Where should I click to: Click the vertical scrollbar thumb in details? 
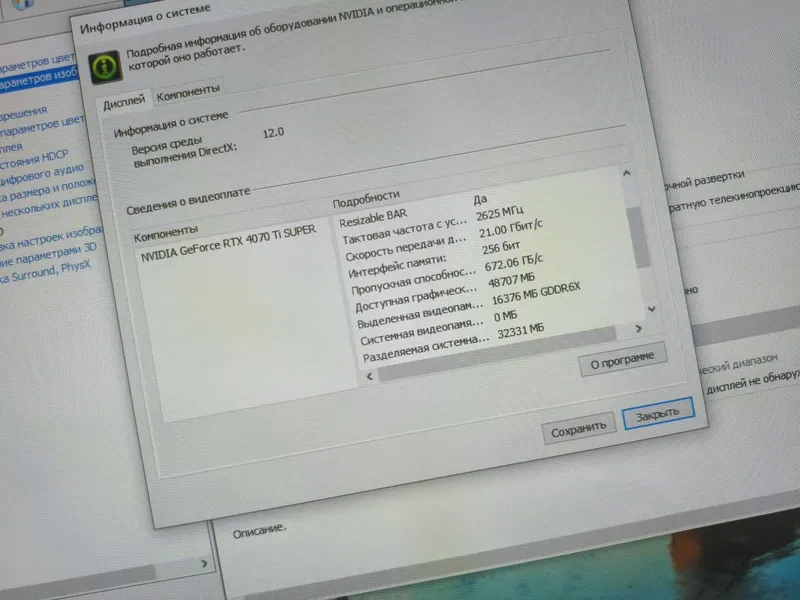click(638, 237)
